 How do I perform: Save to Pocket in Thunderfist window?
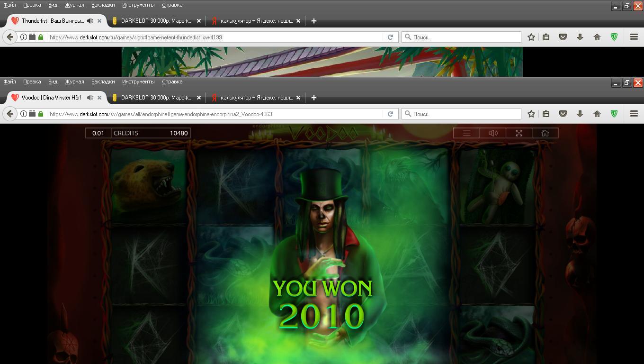point(563,37)
